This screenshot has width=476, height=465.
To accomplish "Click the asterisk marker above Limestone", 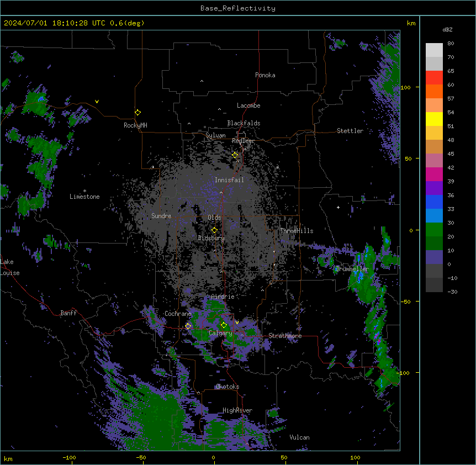I will 84,191.
